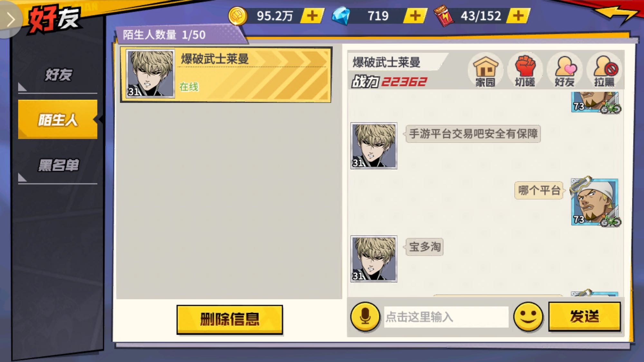Select 爆破武士莱曼 in the stranger list
644x362 pixels.
click(226, 75)
